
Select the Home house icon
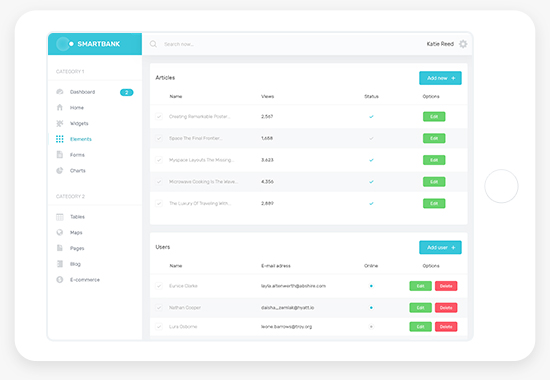[60, 107]
